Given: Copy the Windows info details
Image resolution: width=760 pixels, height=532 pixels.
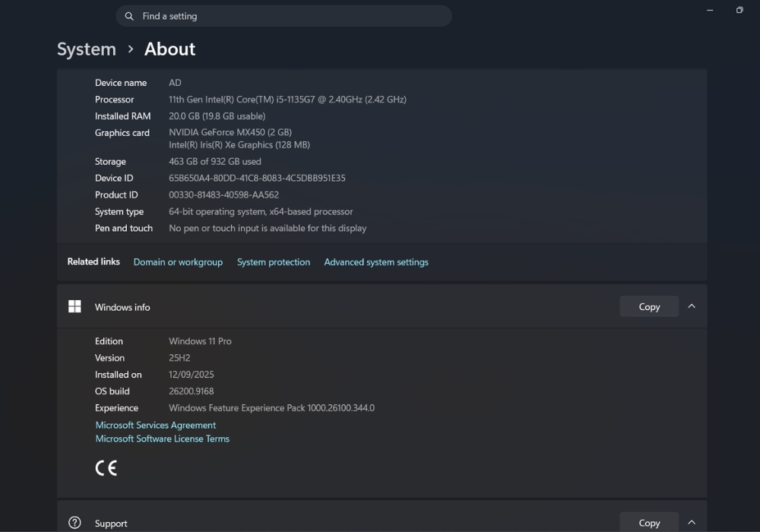Looking at the screenshot, I should [649, 306].
